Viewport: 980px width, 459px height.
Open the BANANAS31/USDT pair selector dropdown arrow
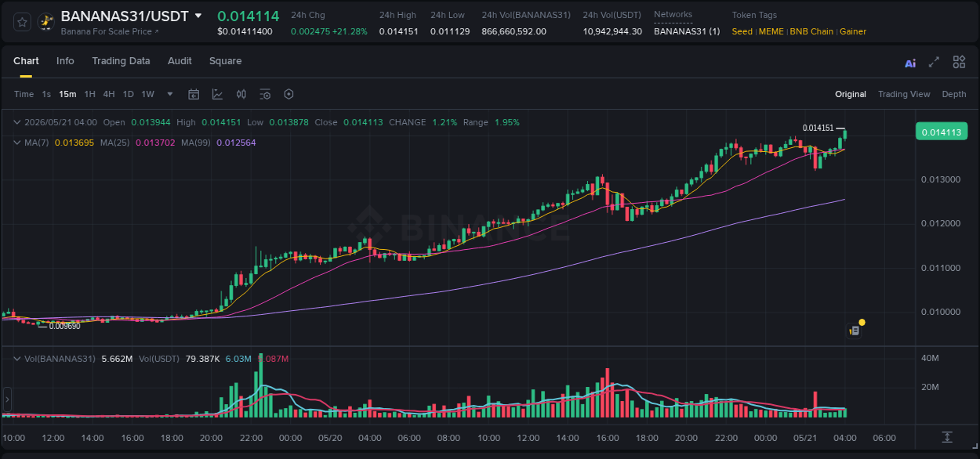tap(198, 16)
